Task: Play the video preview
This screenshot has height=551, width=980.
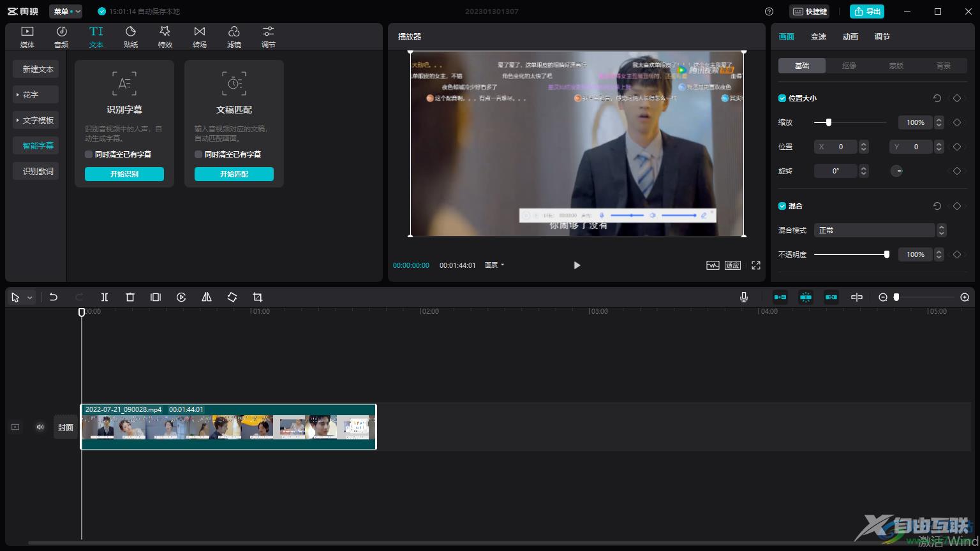Action: (577, 265)
